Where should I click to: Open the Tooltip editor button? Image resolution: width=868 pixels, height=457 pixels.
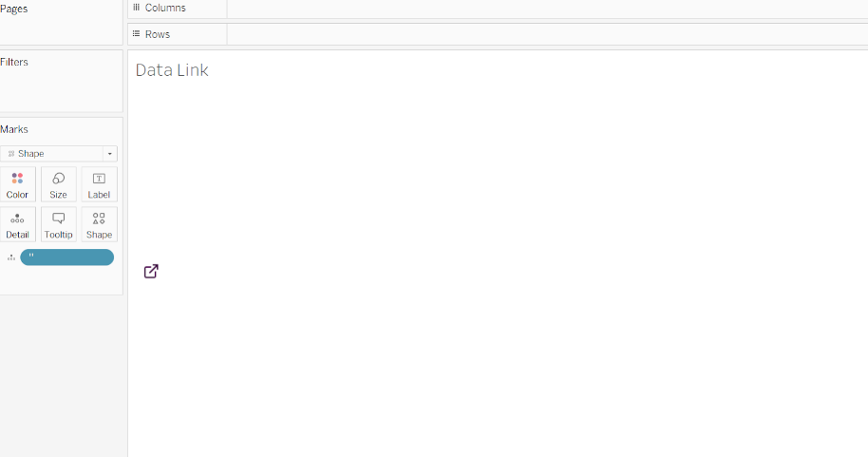coord(58,224)
